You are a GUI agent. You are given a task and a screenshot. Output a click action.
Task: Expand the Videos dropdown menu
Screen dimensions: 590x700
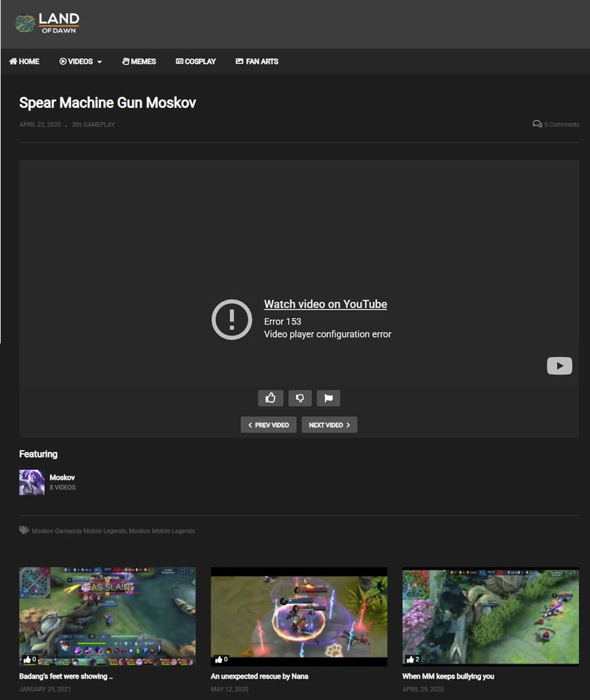(x=80, y=61)
